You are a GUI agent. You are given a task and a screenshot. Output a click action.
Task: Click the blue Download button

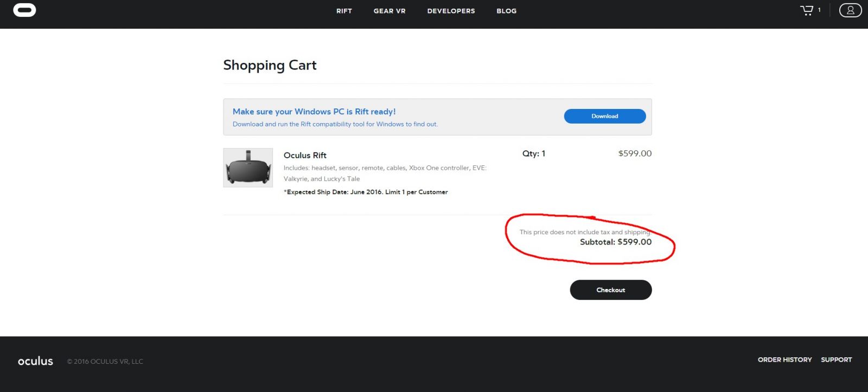click(605, 116)
